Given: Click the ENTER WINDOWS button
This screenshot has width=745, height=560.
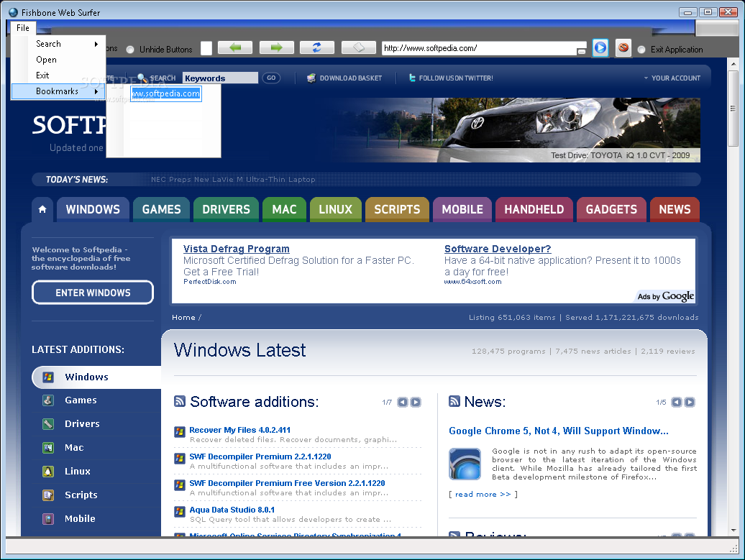Looking at the screenshot, I should point(93,293).
